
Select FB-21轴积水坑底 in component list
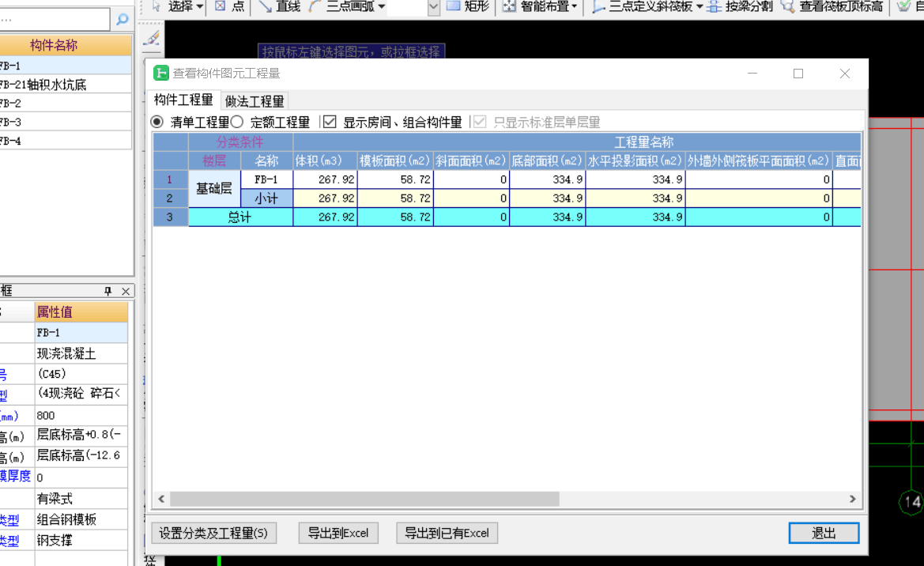click(x=66, y=85)
